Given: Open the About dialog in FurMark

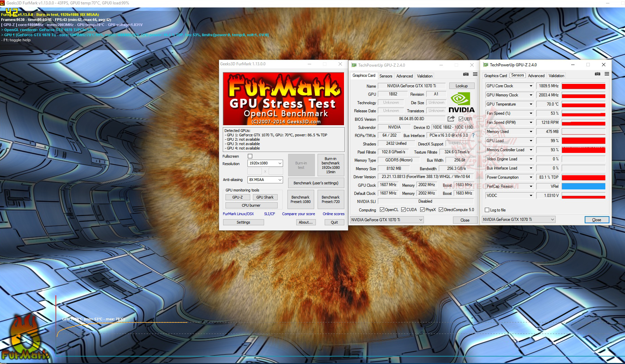Looking at the screenshot, I should (x=306, y=222).
